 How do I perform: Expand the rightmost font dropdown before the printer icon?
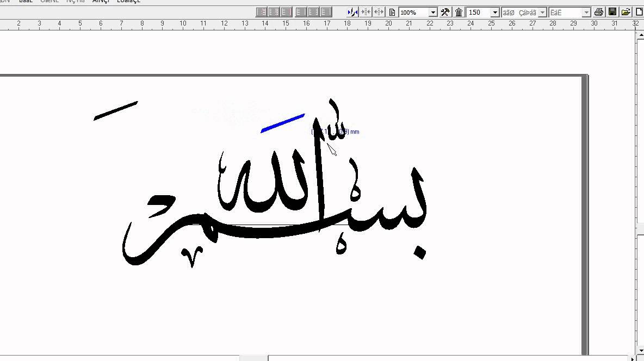586,13
